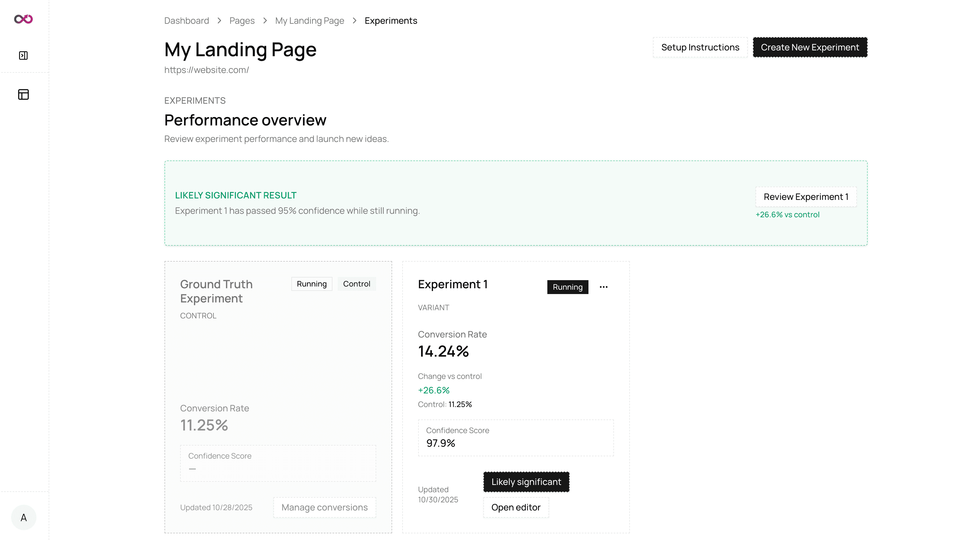Select the Experiments breadcrumb item
Screen dimensions: 980x540
click(391, 21)
